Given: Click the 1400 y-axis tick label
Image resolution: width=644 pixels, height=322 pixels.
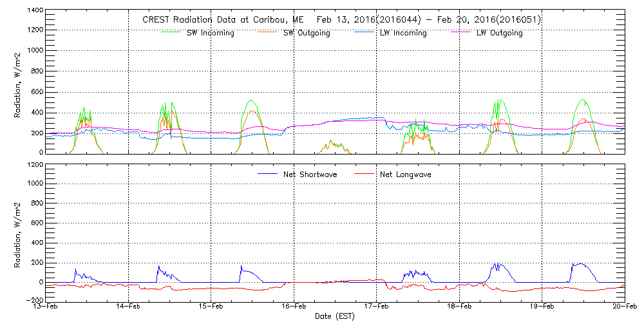Looking at the screenshot, I should pos(34,11).
